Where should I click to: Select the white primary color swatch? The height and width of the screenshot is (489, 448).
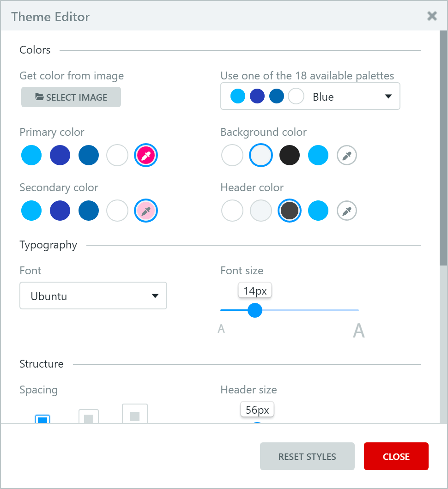point(117,155)
